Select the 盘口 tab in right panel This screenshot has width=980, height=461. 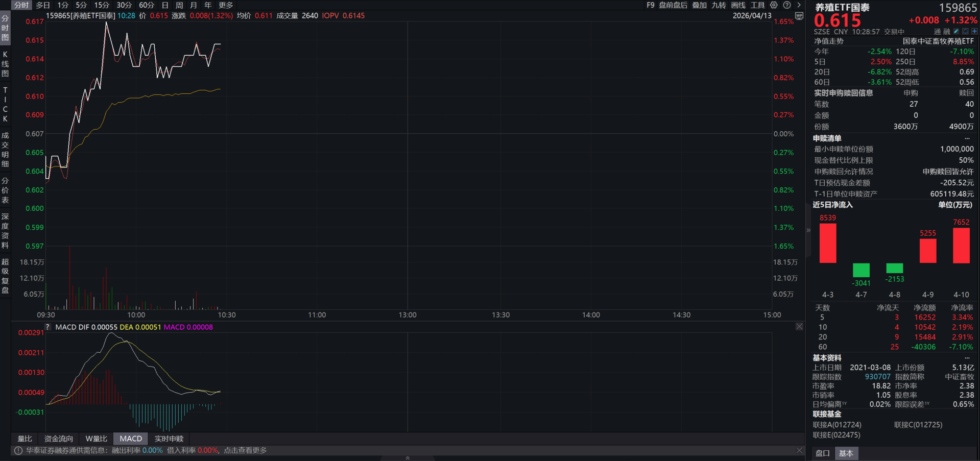pyautogui.click(x=822, y=453)
